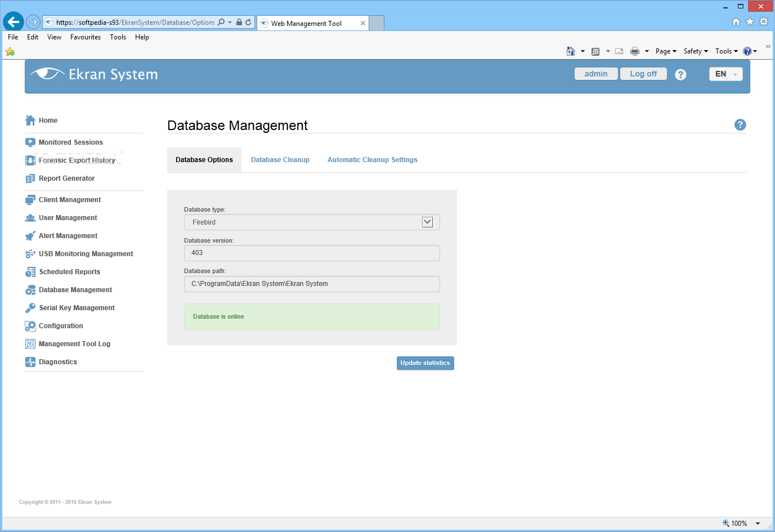Switch to the Database Cleanup tab

click(x=280, y=160)
